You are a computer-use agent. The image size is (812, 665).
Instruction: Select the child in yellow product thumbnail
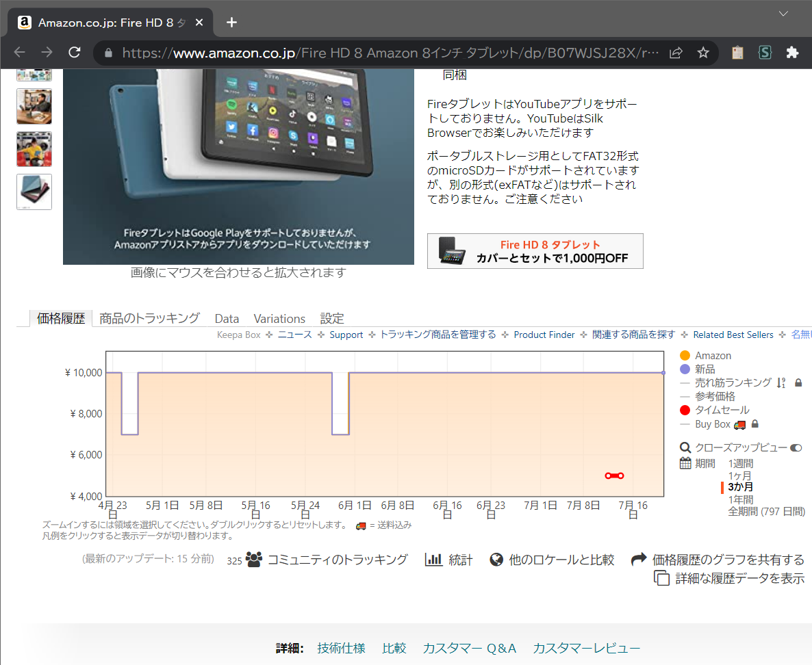pos(34,149)
